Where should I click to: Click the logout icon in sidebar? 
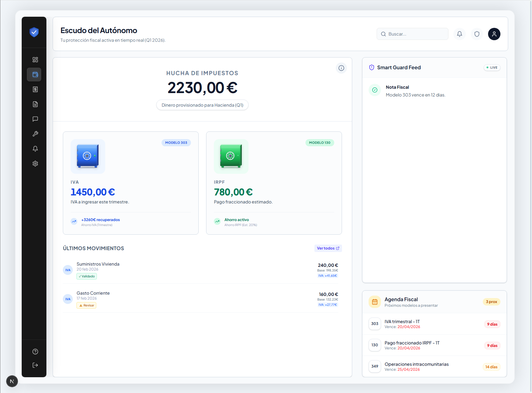point(35,365)
